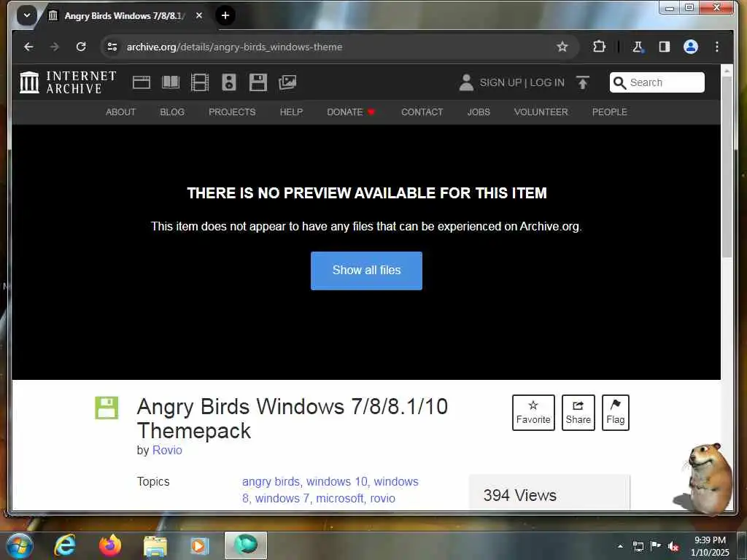Click the Flag button

(615, 413)
